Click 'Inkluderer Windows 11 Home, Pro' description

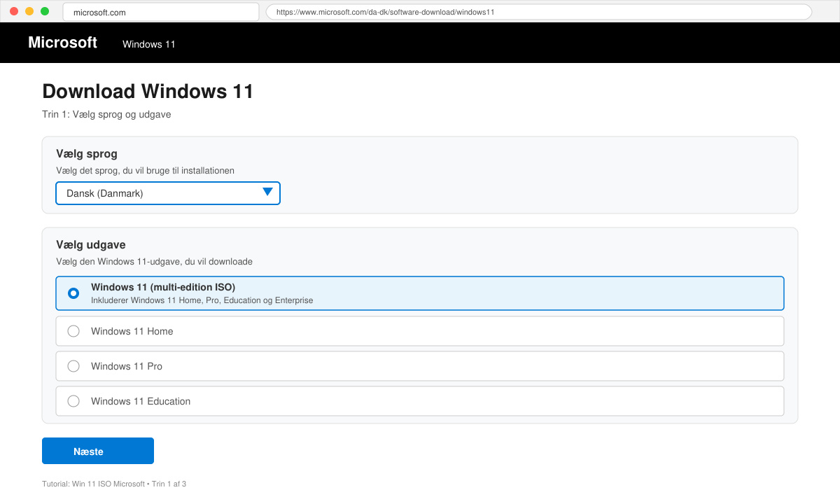pos(202,300)
